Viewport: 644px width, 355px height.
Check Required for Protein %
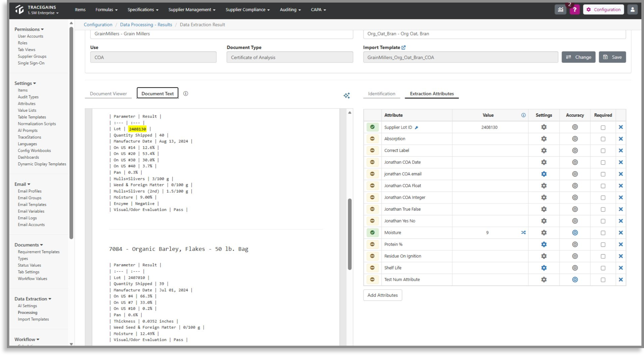click(x=603, y=245)
